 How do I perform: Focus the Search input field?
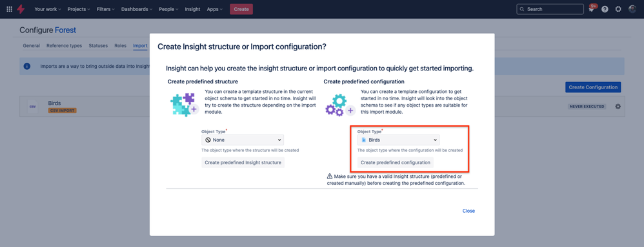[x=550, y=9]
